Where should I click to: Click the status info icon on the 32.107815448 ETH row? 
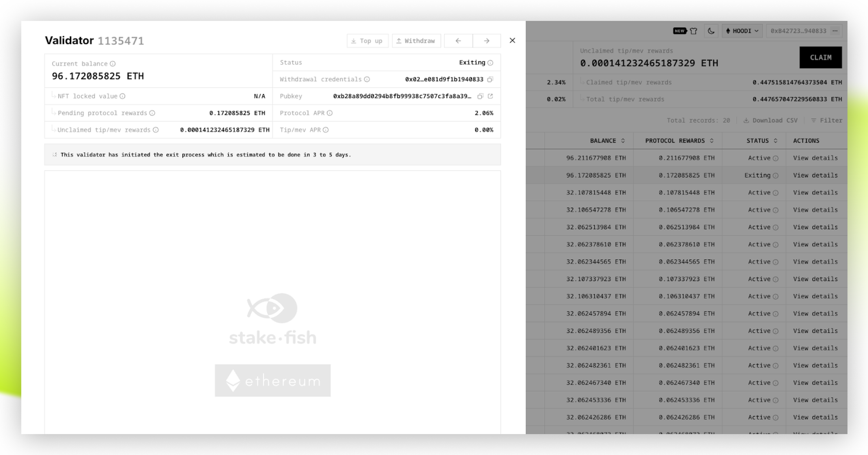click(x=776, y=193)
